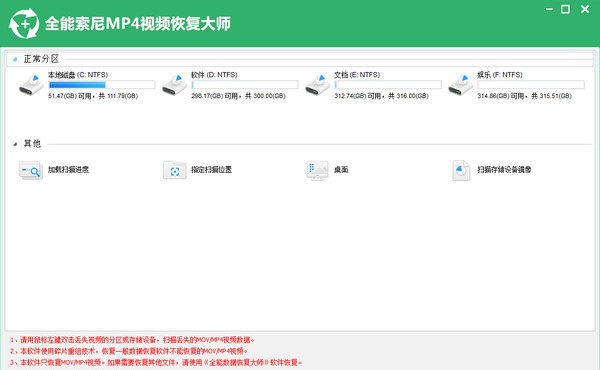
Task: Click the 娱乐 (F: NTFS) label
Action: [x=500, y=75]
